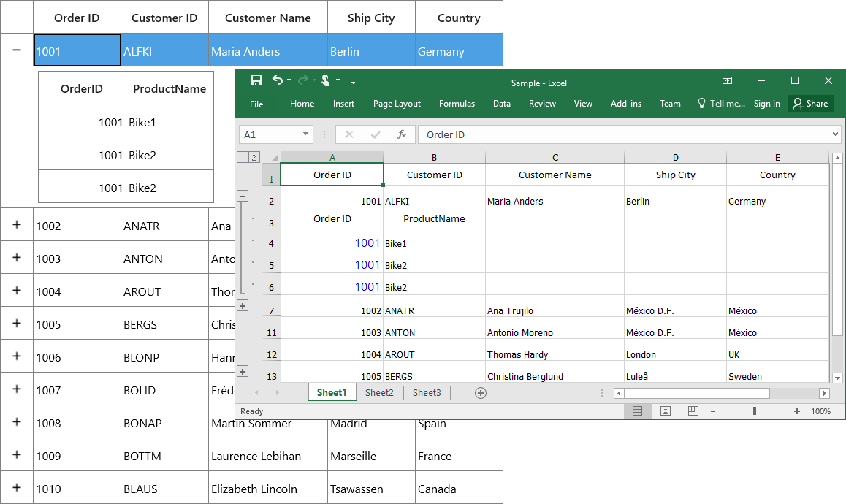Add a new sheet with plus icon
Viewport: 846px width, 504px height.
tap(481, 393)
